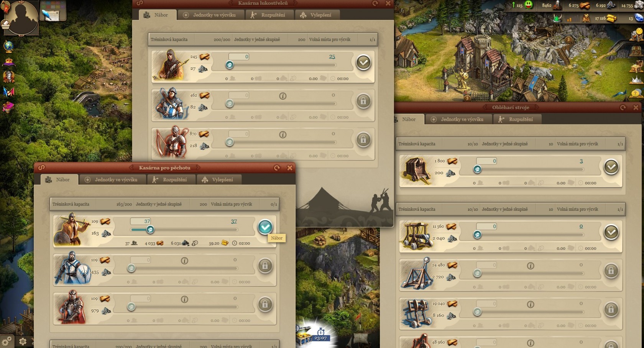This screenshot has width=644, height=348.
Task: Click infantry recruit quantity slider handle
Action: [150, 230]
